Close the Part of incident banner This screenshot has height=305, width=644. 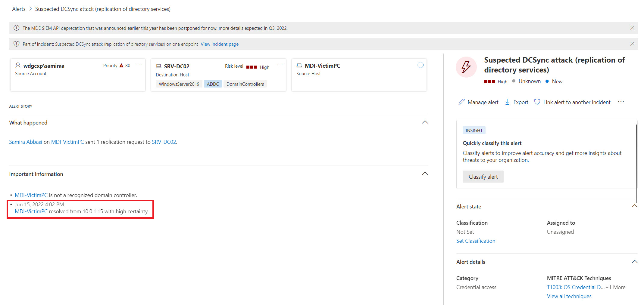[632, 44]
